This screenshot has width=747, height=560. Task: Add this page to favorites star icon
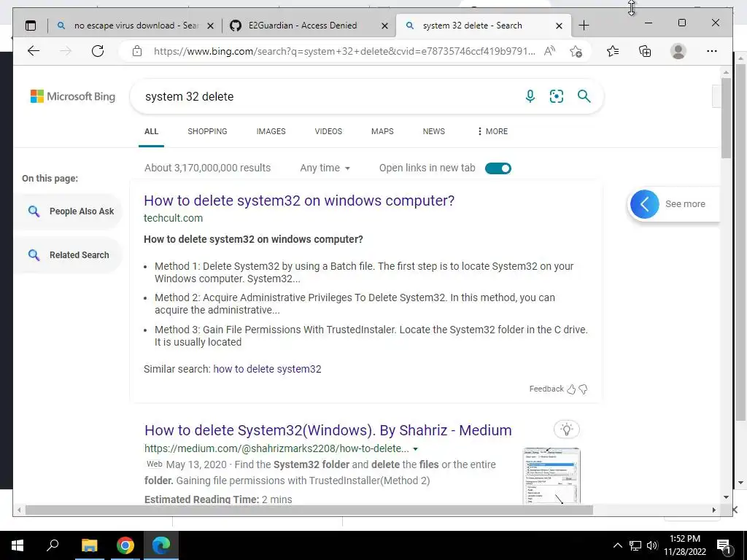pyautogui.click(x=576, y=51)
